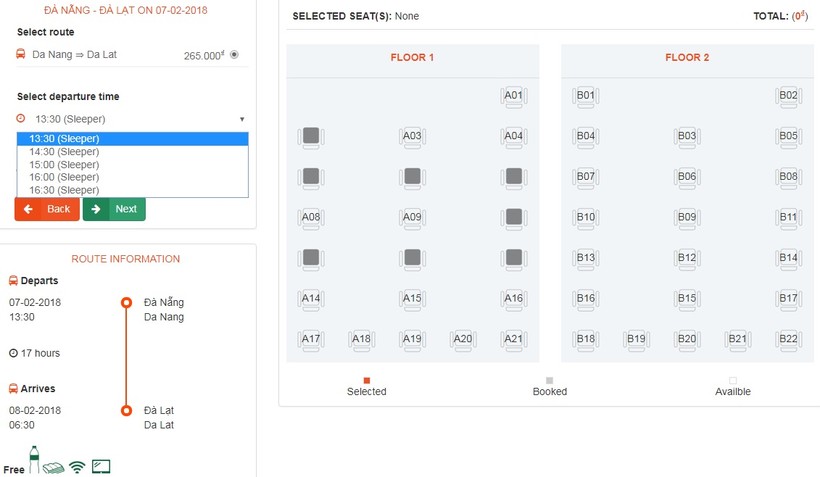820x477 pixels.
Task: Choose seat A21 on Floor 1
Action: tap(513, 339)
